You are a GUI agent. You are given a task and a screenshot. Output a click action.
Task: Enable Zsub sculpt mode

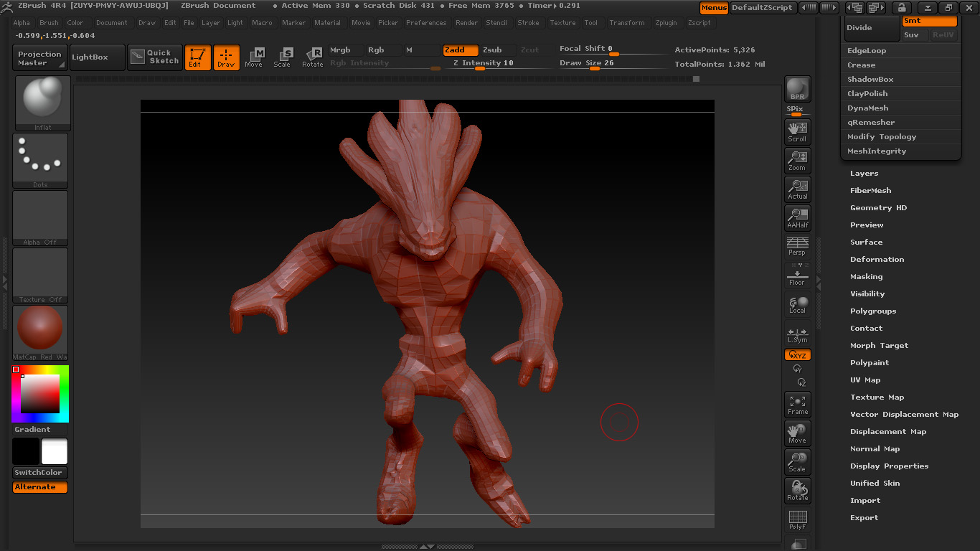click(499, 50)
